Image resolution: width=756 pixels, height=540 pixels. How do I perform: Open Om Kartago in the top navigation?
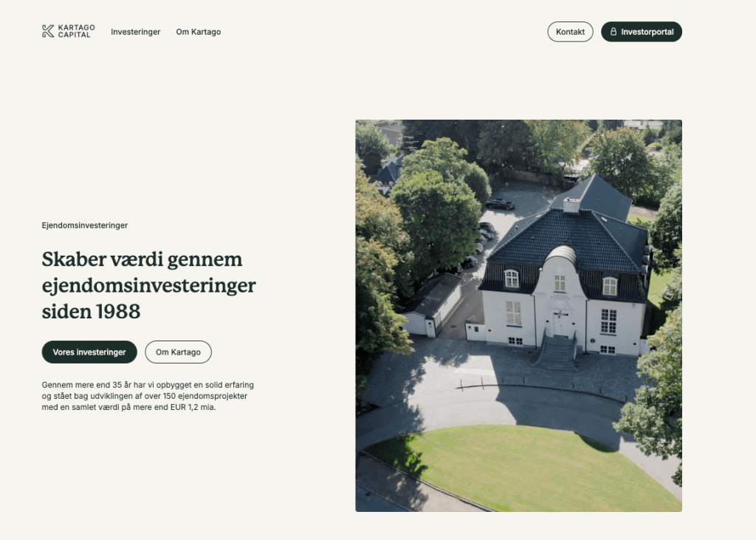(x=198, y=32)
